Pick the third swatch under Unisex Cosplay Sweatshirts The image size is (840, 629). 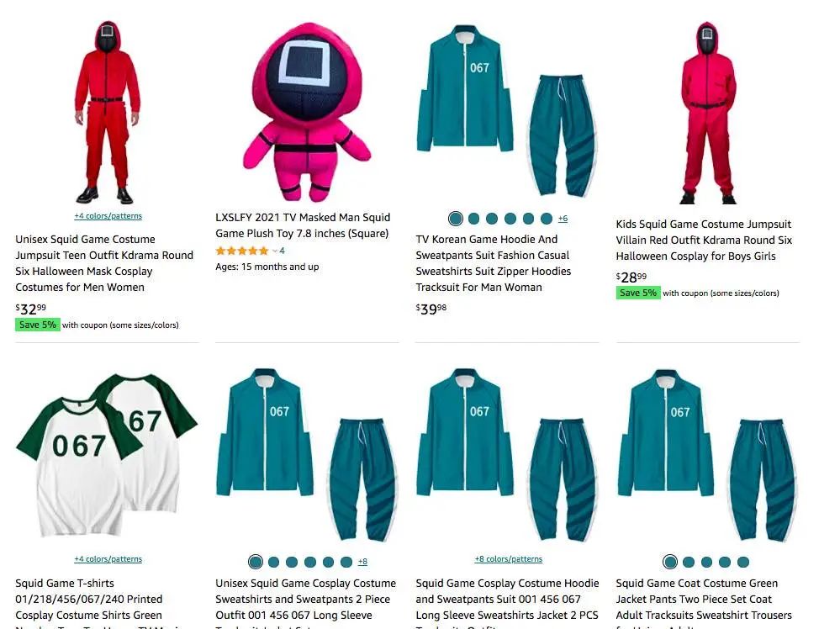292,562
